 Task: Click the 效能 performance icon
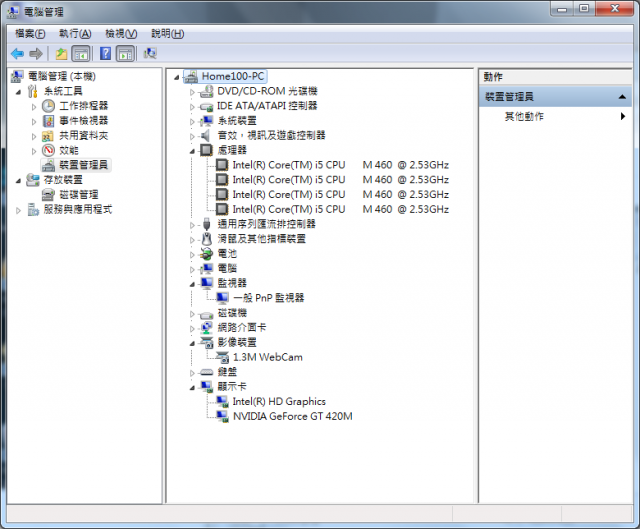click(x=48, y=150)
